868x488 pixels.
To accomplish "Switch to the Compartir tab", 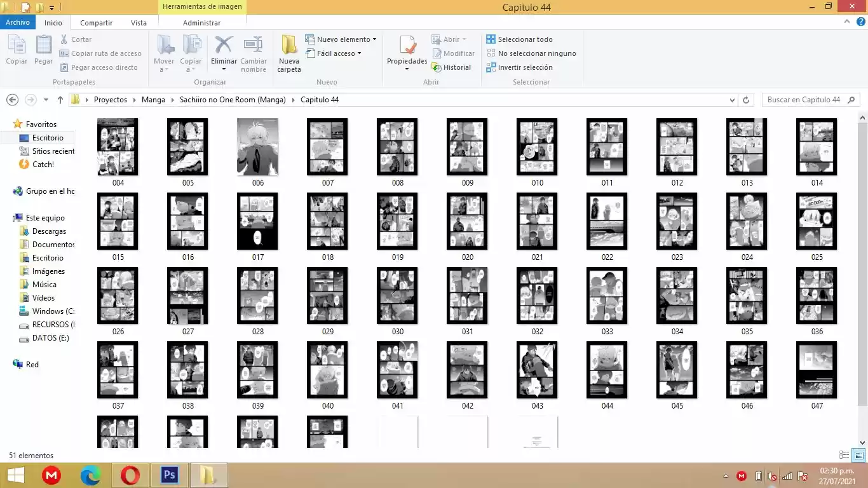I will coord(96,23).
